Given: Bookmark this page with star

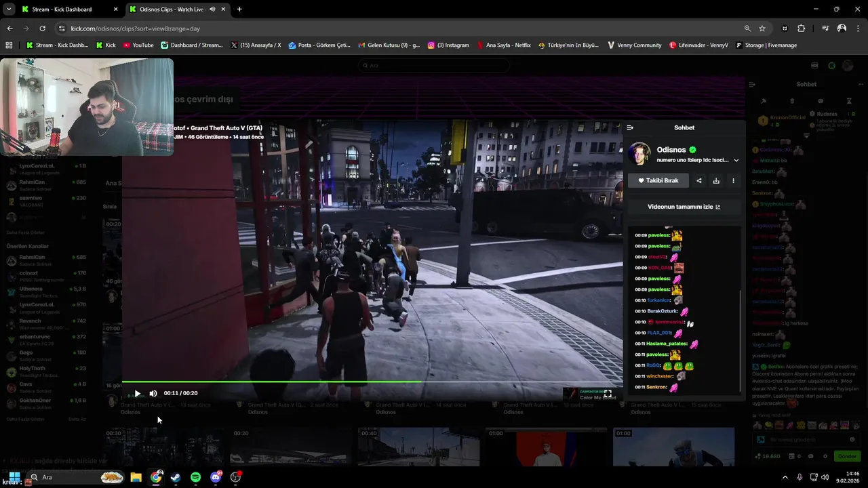Looking at the screenshot, I should point(762,28).
